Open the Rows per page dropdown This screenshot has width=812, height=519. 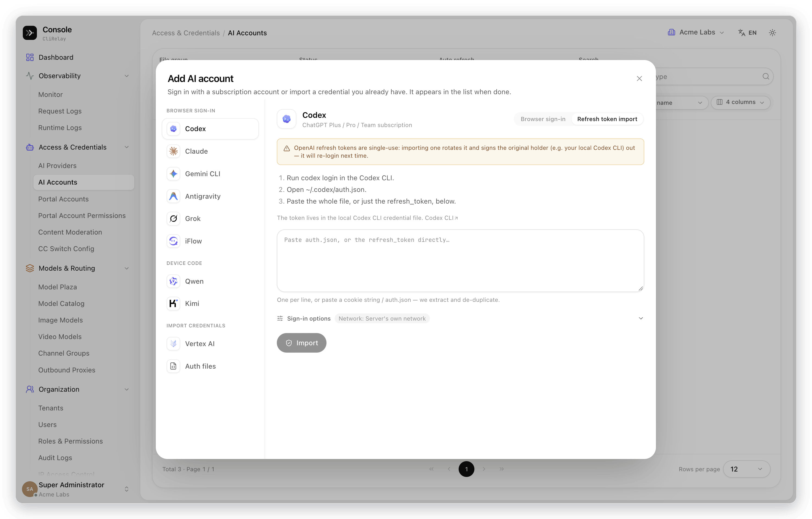pyautogui.click(x=747, y=469)
